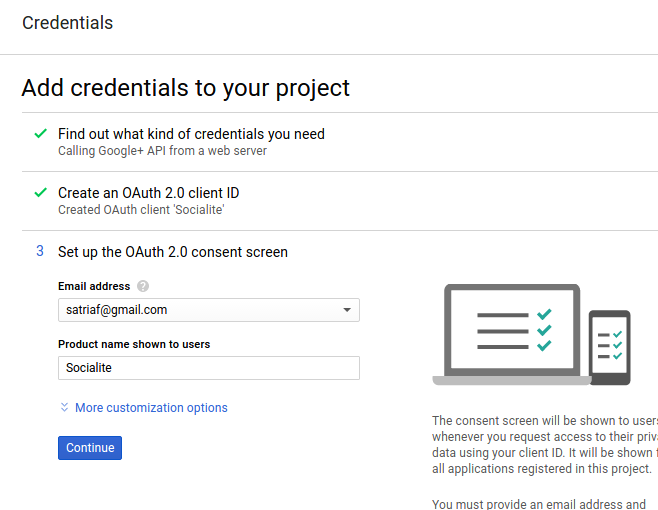Image resolution: width=658 pixels, height=510 pixels.
Task: Click the arrow on the email address combo box
Action: (x=347, y=310)
